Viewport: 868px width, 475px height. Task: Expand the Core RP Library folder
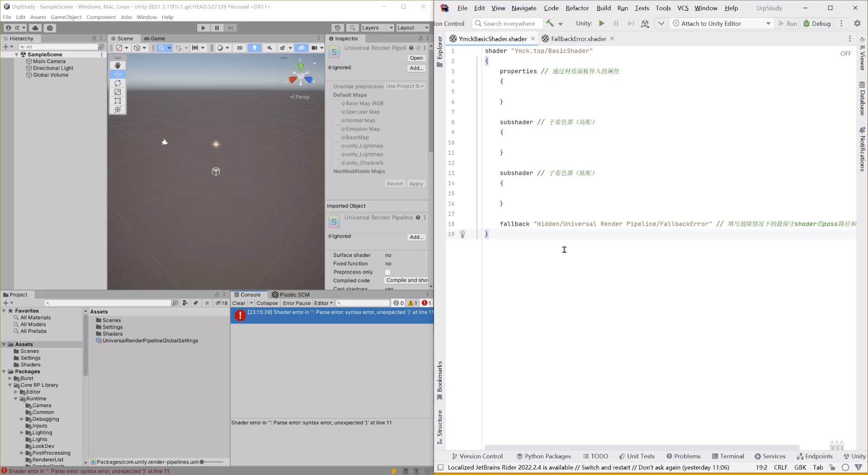pyautogui.click(x=10, y=385)
